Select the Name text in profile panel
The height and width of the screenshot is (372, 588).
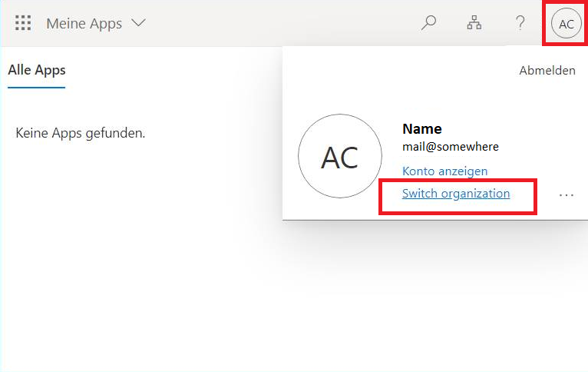click(422, 129)
